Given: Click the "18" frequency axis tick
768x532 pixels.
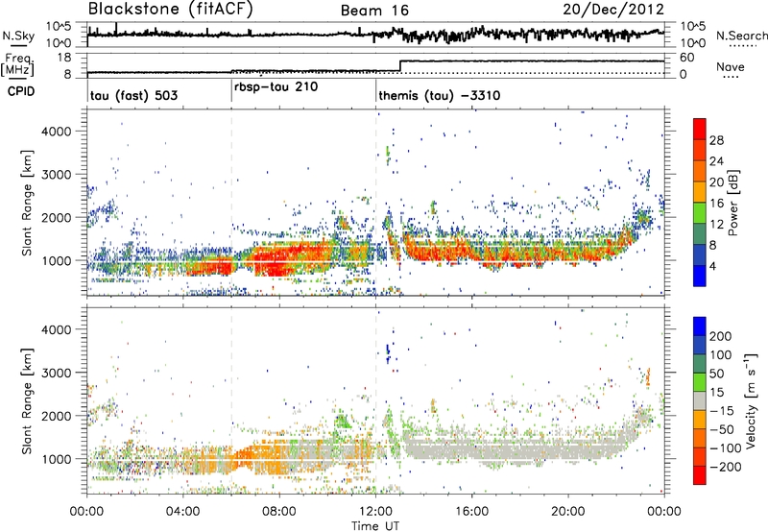Looking at the screenshot, I should [x=64, y=58].
